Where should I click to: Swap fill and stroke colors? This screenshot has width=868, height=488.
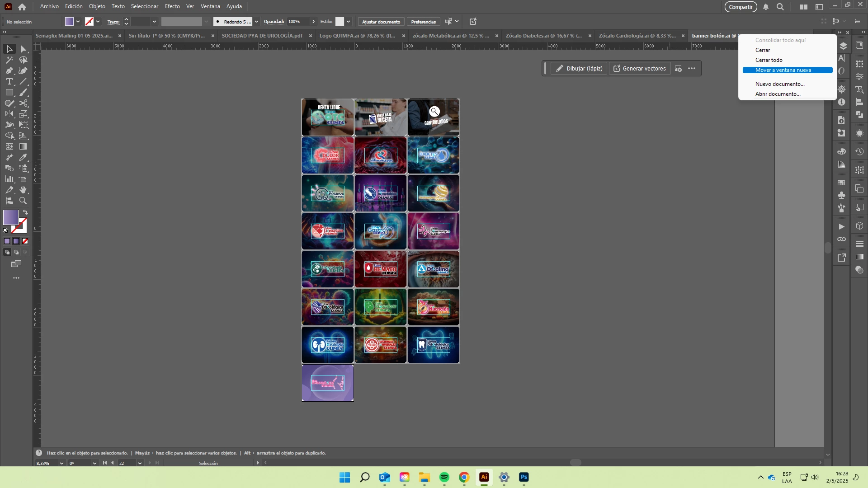[x=25, y=212]
